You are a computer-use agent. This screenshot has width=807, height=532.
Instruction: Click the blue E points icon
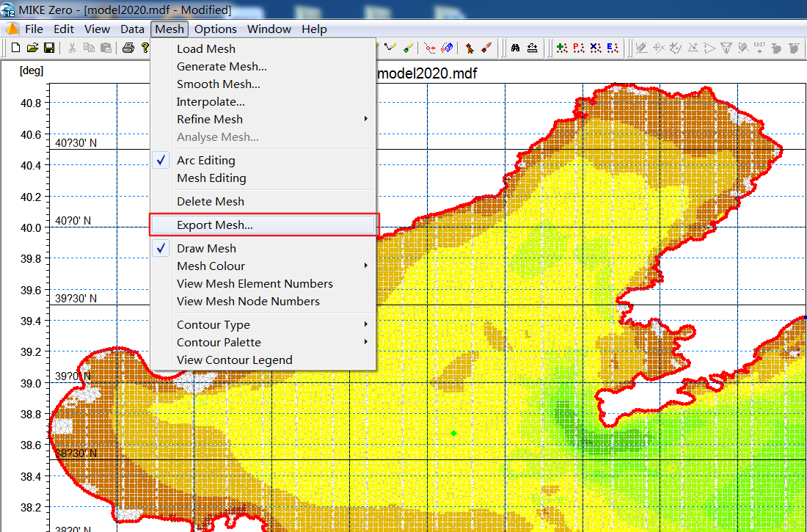(x=613, y=48)
